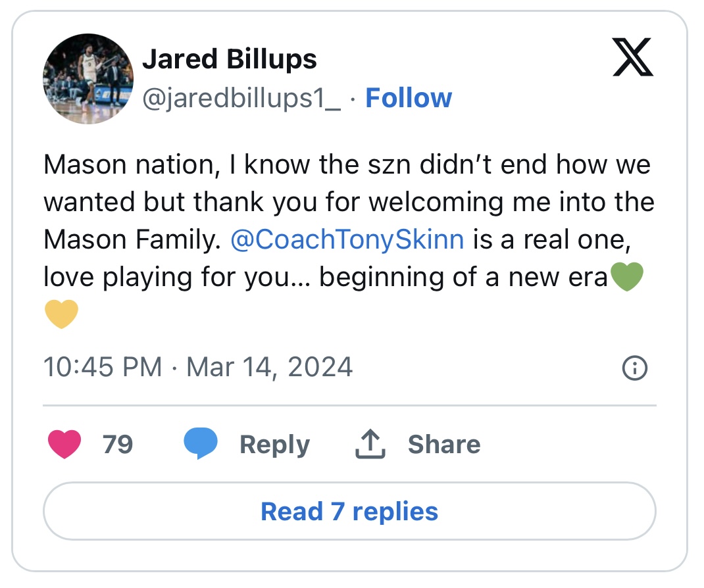Open the Jared Billups display name

tap(230, 59)
